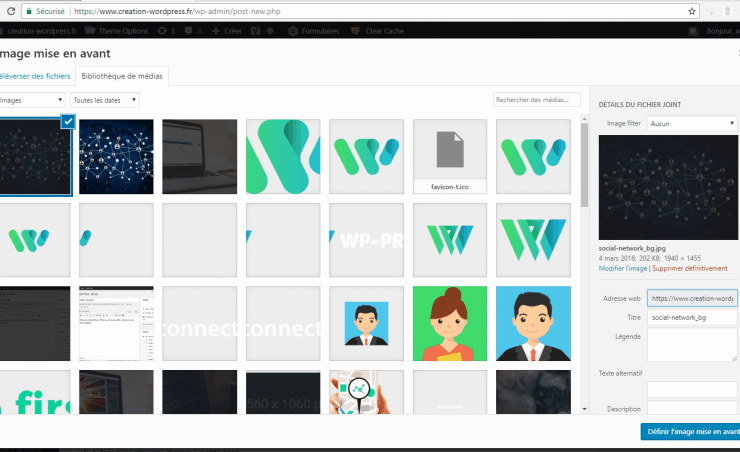Click the Modifier l'image link

tap(622, 268)
